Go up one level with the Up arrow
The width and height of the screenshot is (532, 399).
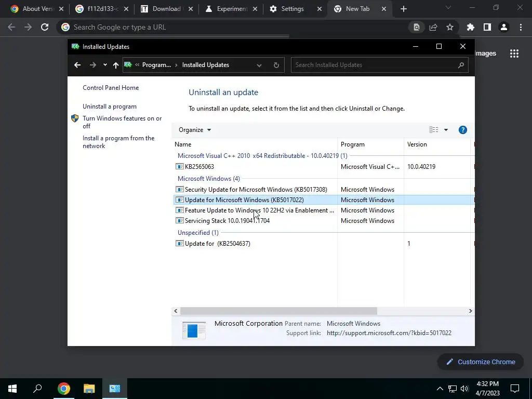click(x=116, y=65)
